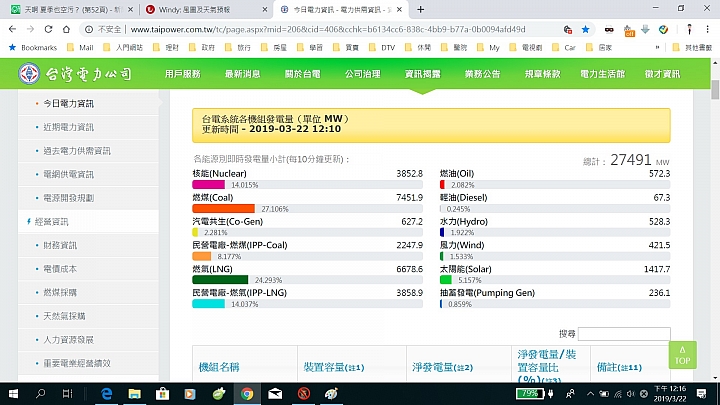Select 天然氣採購 in sidebar
Screen dimensions: 720x405
64,316
